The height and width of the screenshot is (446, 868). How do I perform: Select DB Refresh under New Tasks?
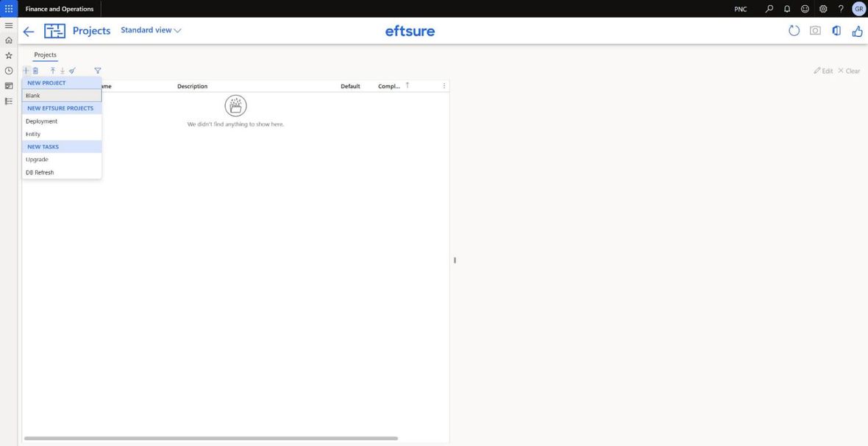62,172
